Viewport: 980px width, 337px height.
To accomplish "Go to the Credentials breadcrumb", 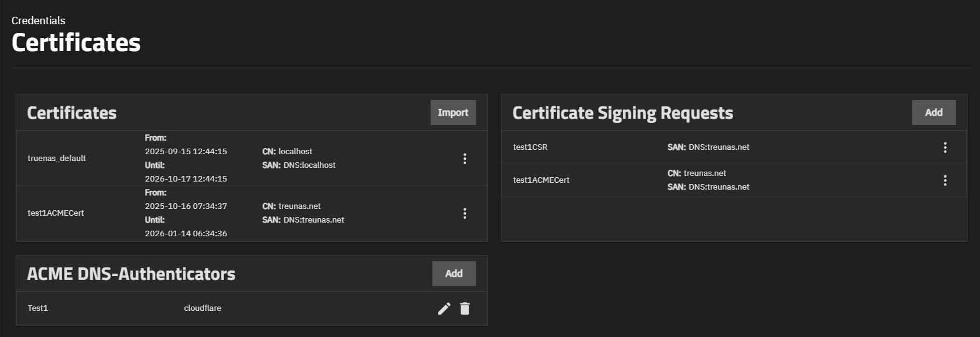I will [38, 21].
